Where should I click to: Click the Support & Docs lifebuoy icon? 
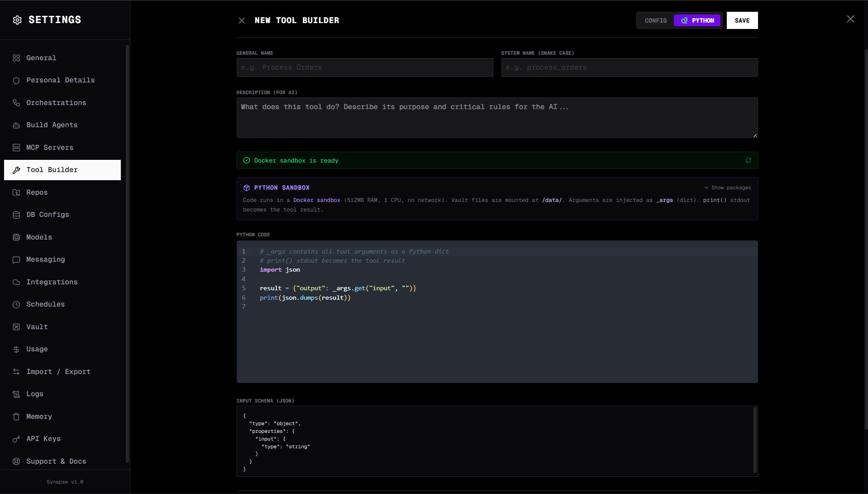pos(16,461)
